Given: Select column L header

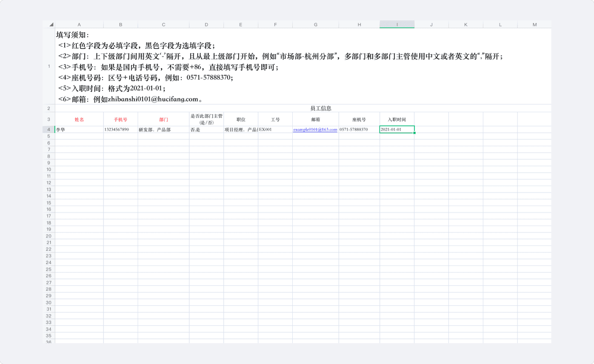Looking at the screenshot, I should pos(500,25).
